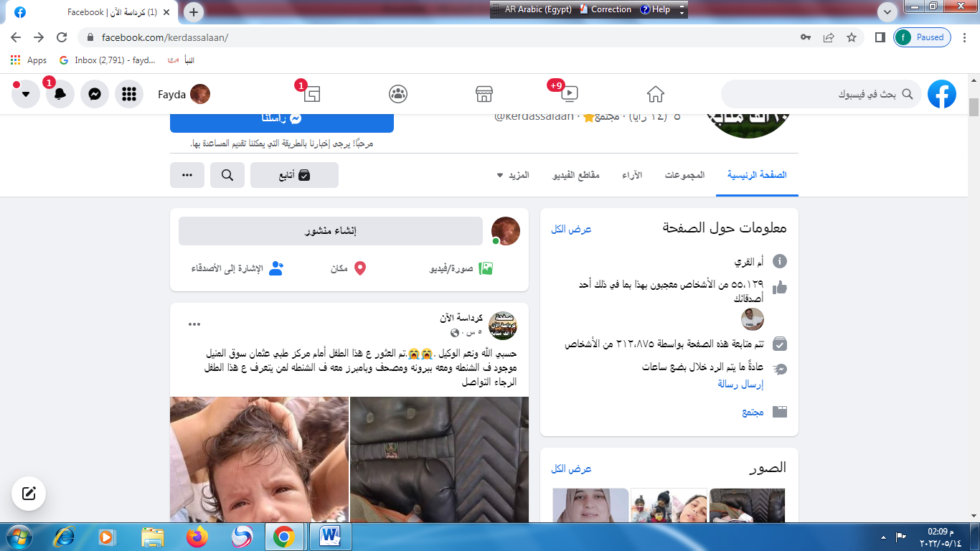
Task: Bookmark page with star icon
Action: (x=852, y=37)
